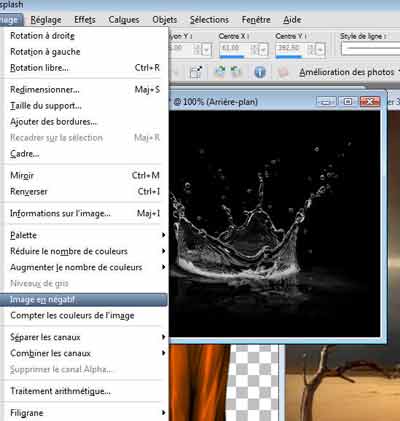Apply Renverser to the image
The image size is (400, 421).
pos(84,191)
